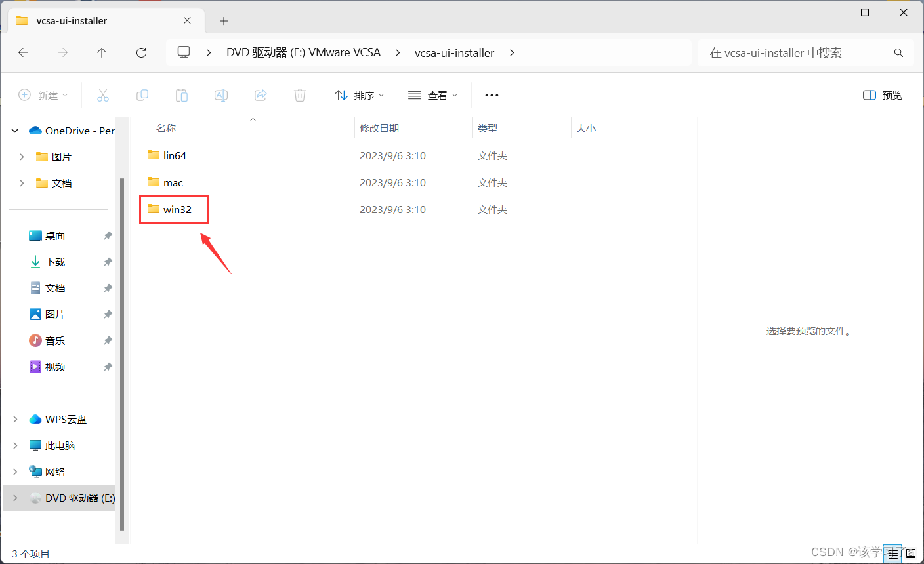Click the This PC monitor icon in address bar
Image resolution: width=924 pixels, height=564 pixels.
click(x=184, y=52)
